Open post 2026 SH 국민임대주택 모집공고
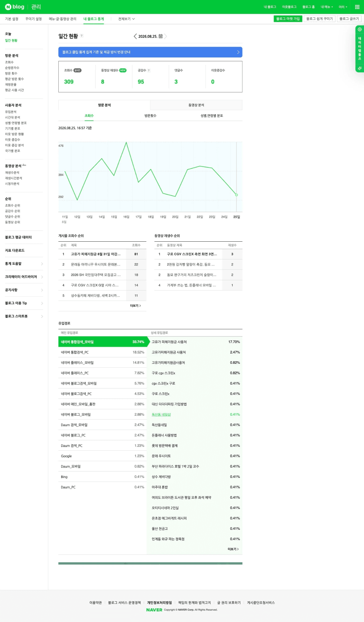 96,275
